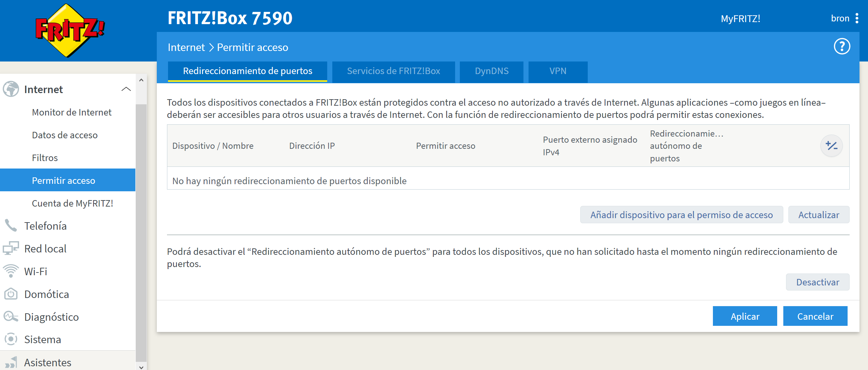Select the VPN tab
Viewport: 868px width, 370px height.
click(558, 71)
